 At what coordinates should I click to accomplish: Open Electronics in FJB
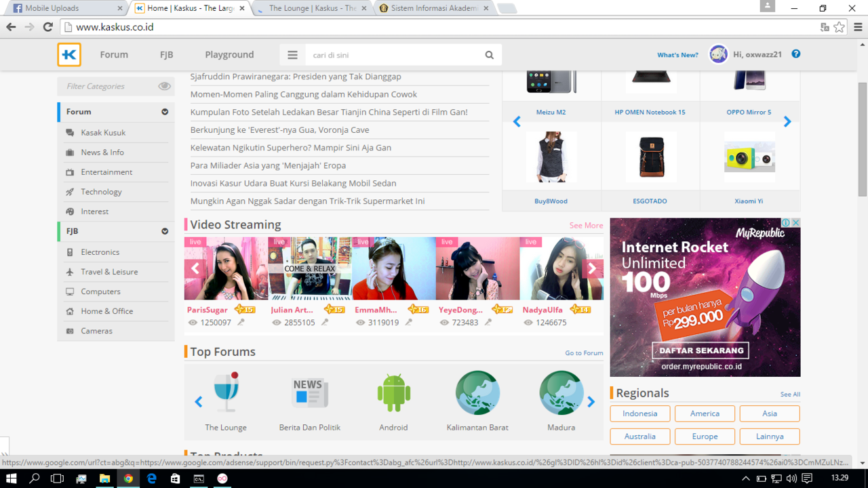pos(100,252)
